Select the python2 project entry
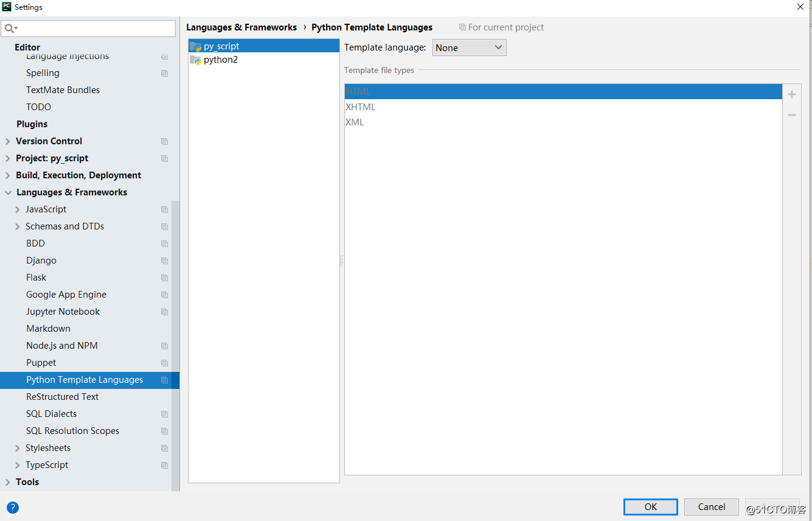The width and height of the screenshot is (812, 521). [x=264, y=60]
